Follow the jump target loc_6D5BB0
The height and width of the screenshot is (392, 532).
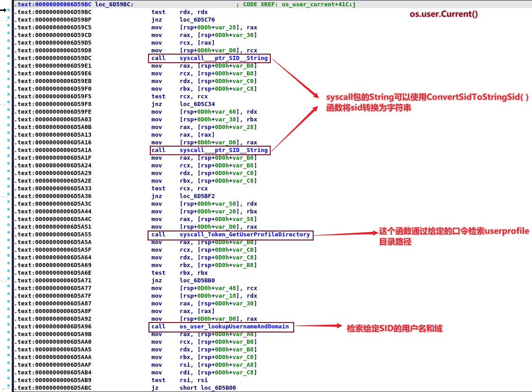[x=197, y=281]
